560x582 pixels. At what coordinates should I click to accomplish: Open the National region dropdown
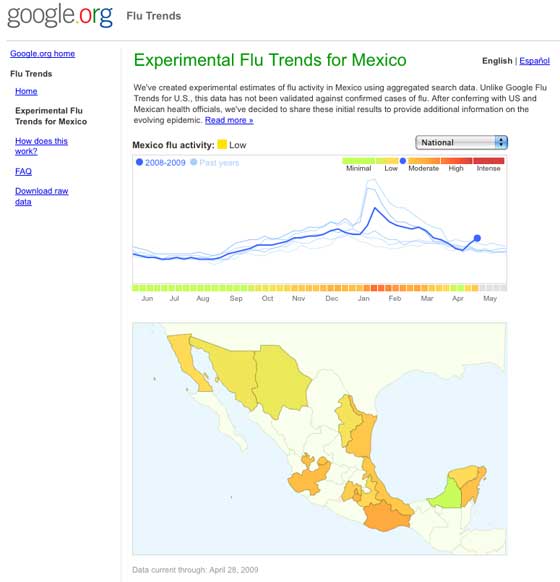(x=461, y=143)
